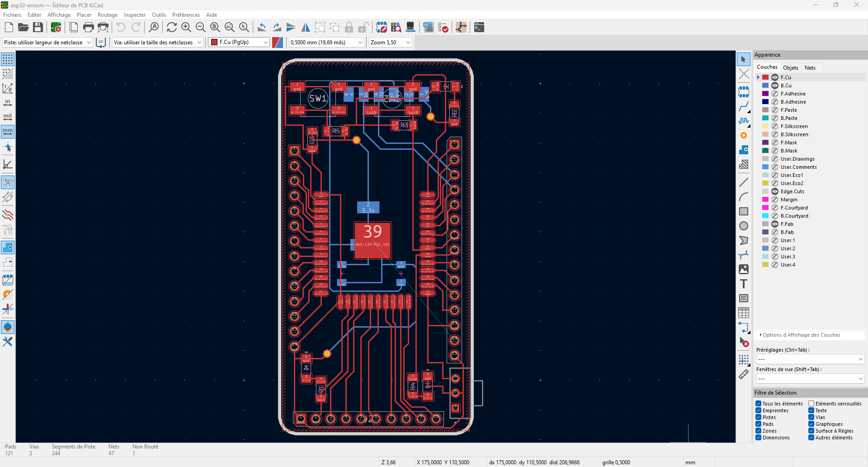Run the design rules checker
Image resolution: width=868 pixels, height=467 pixels.
pos(443,27)
